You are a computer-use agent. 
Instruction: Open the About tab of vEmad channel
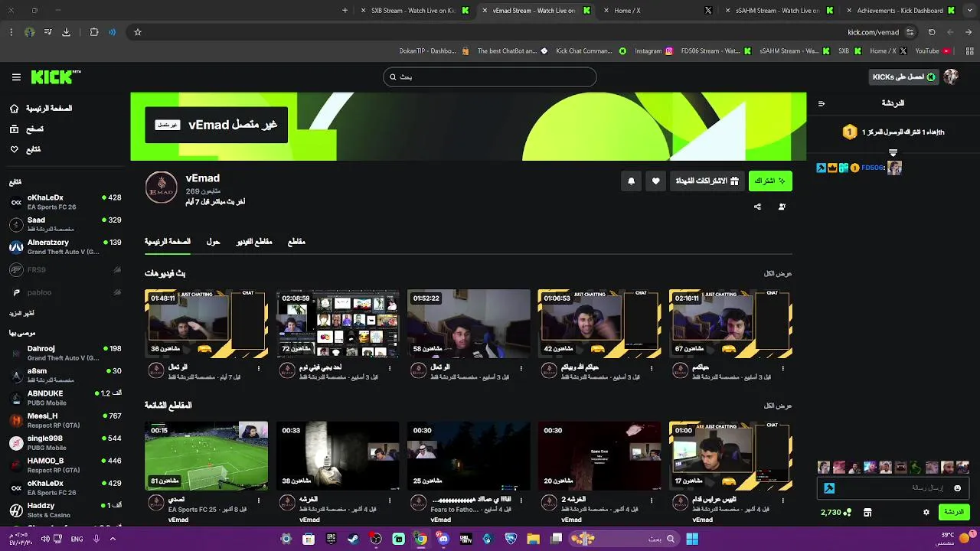pyautogui.click(x=213, y=242)
